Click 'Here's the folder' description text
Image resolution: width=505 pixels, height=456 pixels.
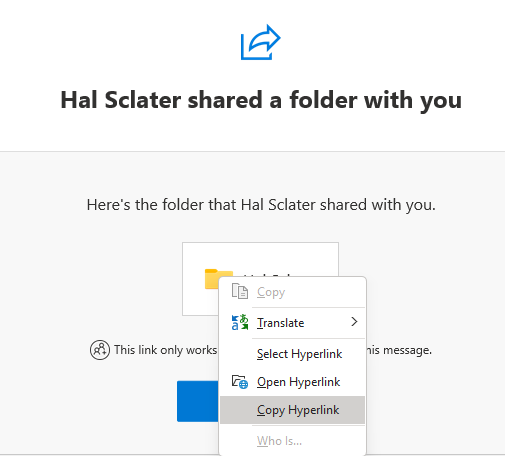261,205
